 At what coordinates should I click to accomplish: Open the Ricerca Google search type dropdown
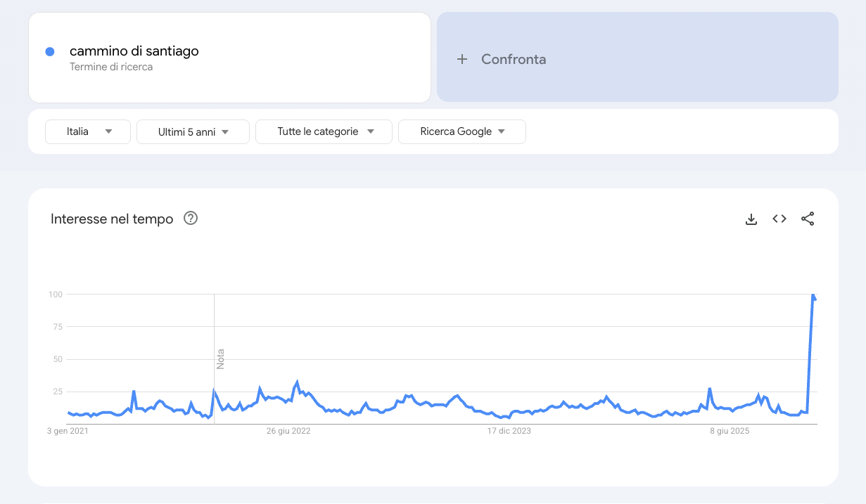[461, 131]
